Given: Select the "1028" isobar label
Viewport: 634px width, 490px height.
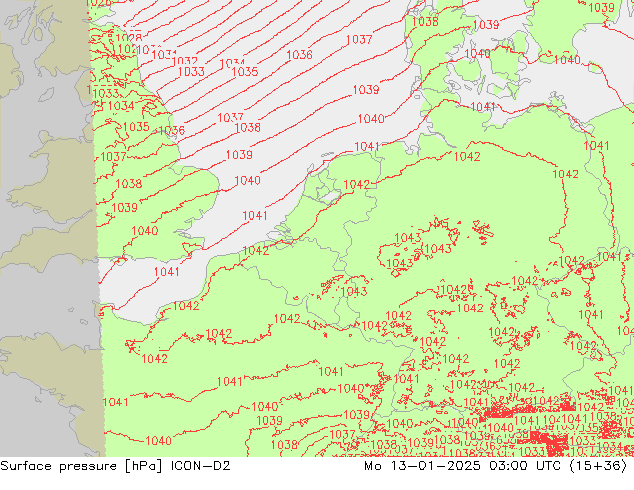Looking at the screenshot, I should click(129, 38).
